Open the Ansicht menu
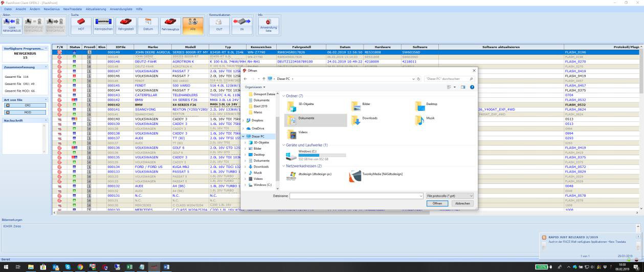Image resolution: width=644 pixels, height=272 pixels. 20,9
